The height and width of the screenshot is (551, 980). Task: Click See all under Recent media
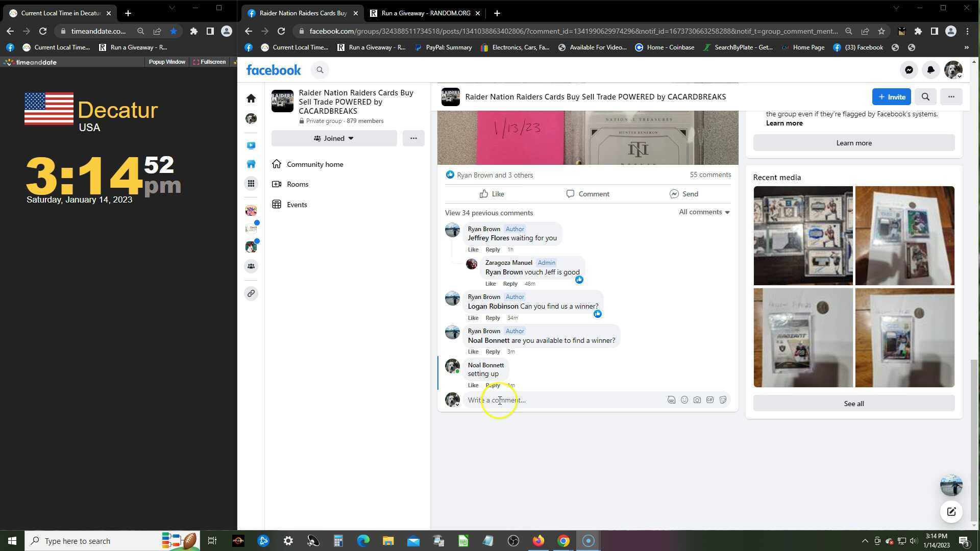click(x=853, y=404)
